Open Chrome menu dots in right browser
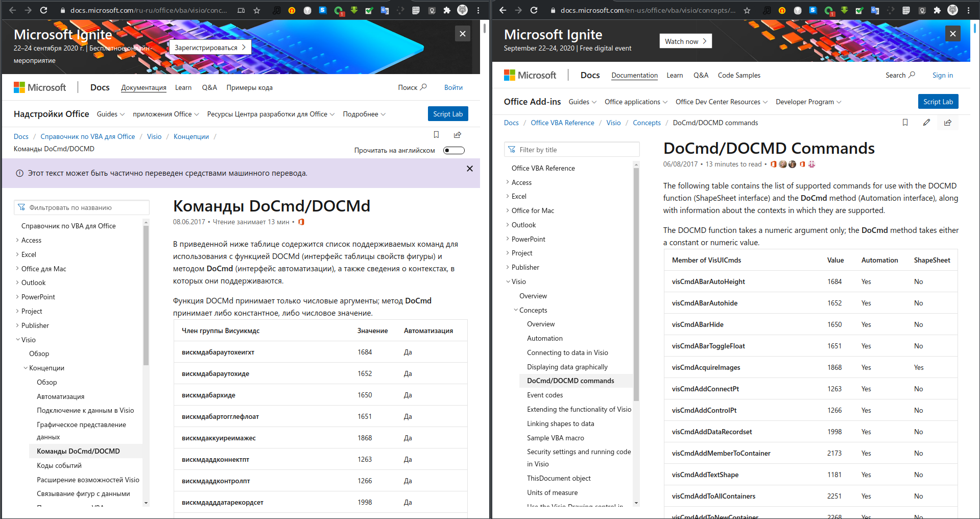The height and width of the screenshot is (519, 980). pyautogui.click(x=968, y=10)
